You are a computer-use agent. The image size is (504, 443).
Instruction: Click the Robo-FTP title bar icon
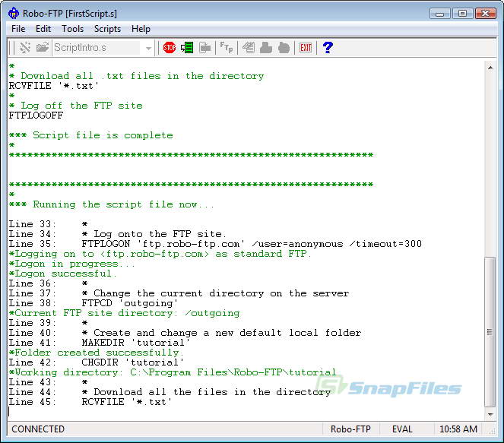coord(14,14)
